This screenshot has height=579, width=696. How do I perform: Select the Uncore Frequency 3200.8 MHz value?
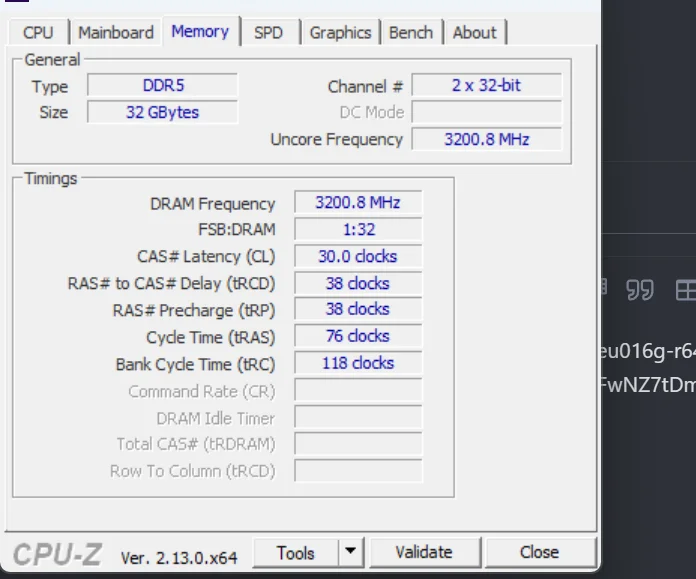point(487,139)
